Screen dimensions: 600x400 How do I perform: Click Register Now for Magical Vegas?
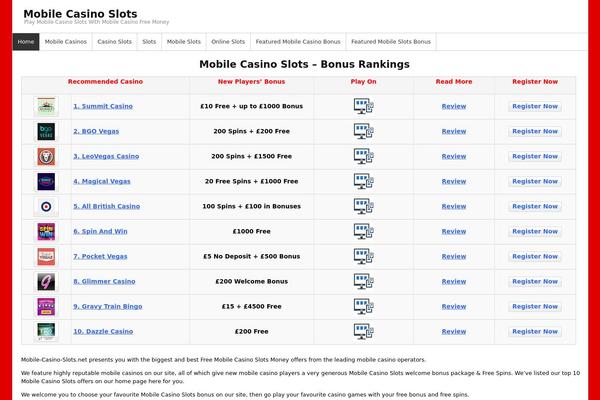coord(535,181)
